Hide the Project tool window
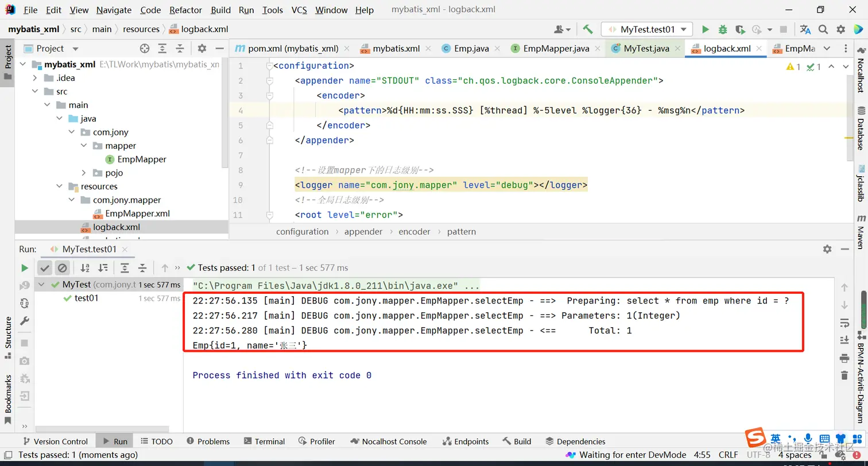The width and height of the screenshot is (868, 466). [219, 49]
